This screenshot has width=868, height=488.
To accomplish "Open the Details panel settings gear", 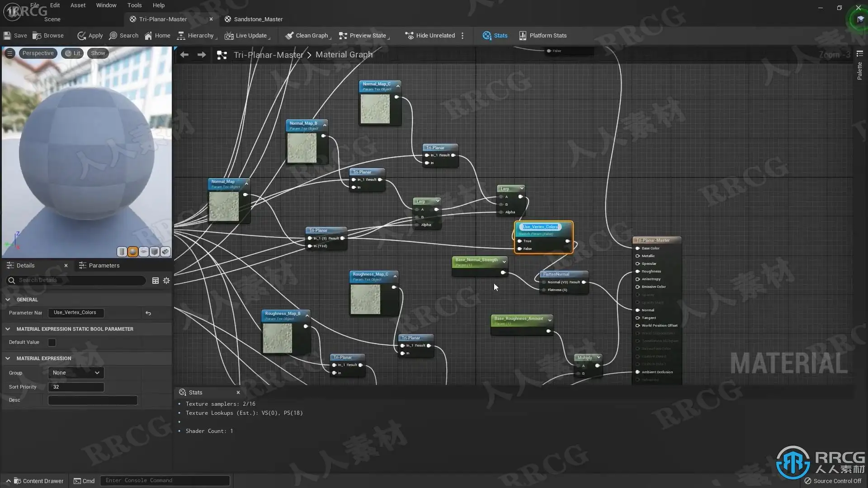I will (166, 281).
